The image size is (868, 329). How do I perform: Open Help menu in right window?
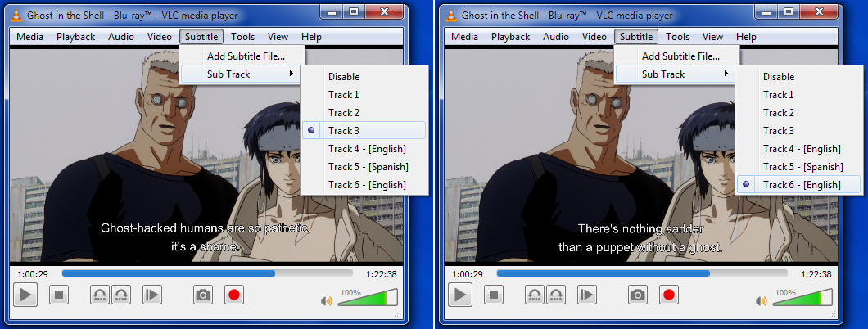(746, 37)
